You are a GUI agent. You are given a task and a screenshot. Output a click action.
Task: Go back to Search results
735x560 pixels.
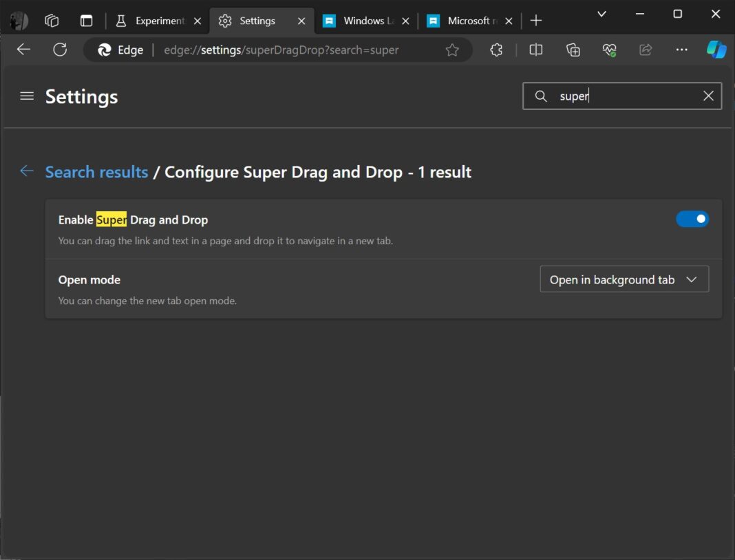96,171
